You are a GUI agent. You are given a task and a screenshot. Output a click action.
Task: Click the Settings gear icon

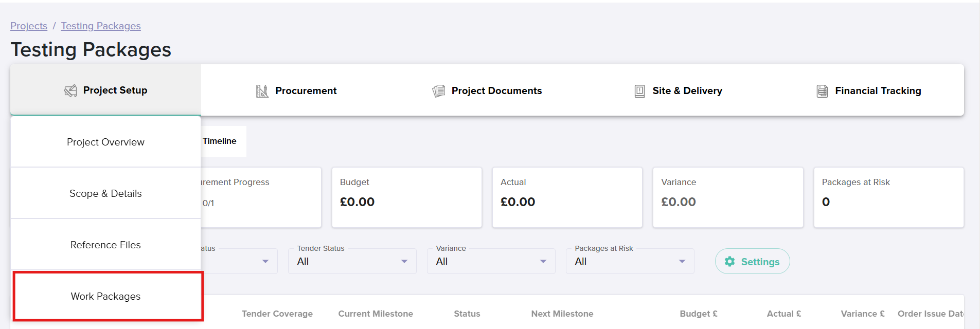tap(729, 262)
